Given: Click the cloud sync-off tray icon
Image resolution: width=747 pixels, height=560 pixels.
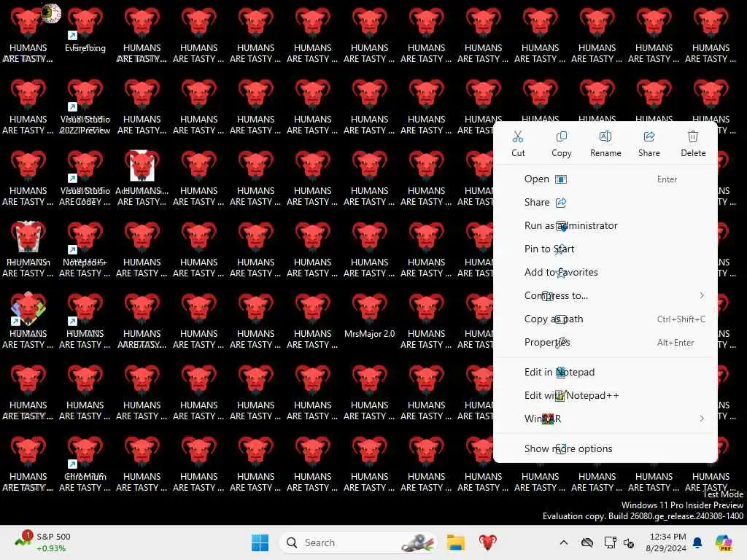Looking at the screenshot, I should pos(587,542).
